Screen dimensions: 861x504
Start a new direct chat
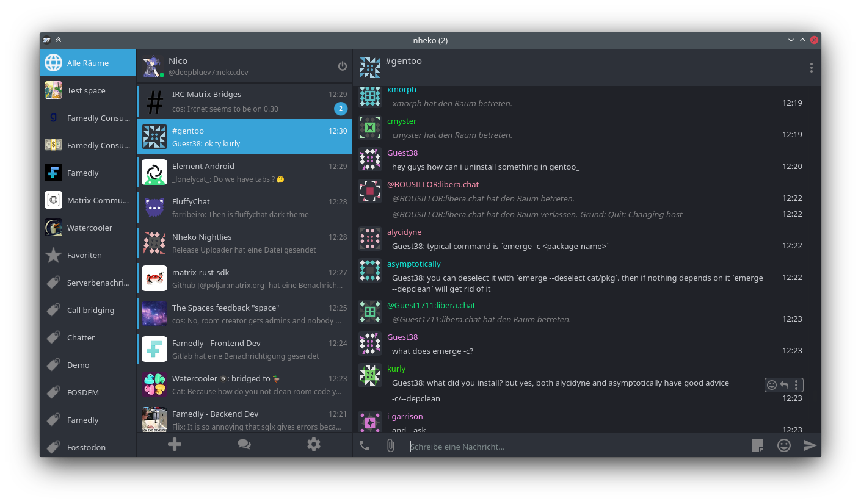[244, 444]
